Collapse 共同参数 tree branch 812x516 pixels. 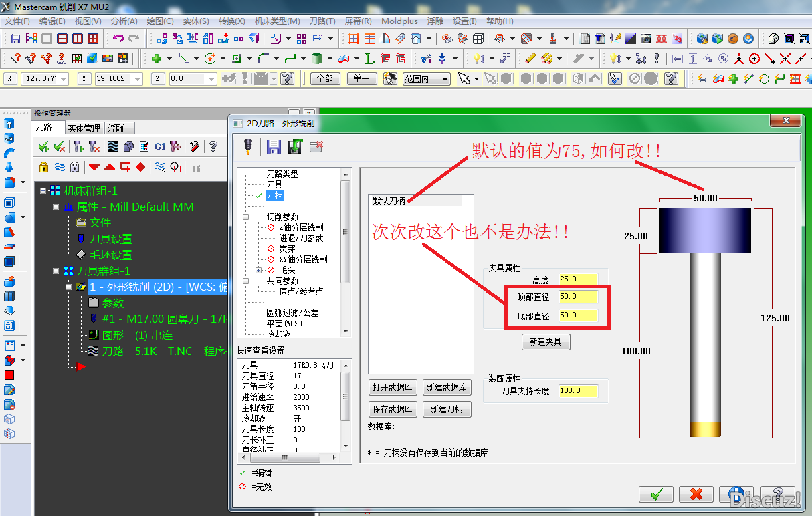point(245,281)
